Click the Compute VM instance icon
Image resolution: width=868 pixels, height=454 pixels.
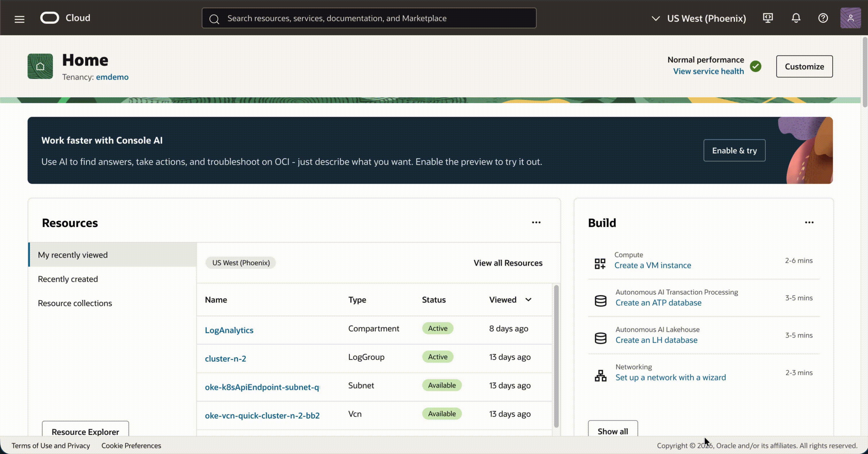[600, 264]
